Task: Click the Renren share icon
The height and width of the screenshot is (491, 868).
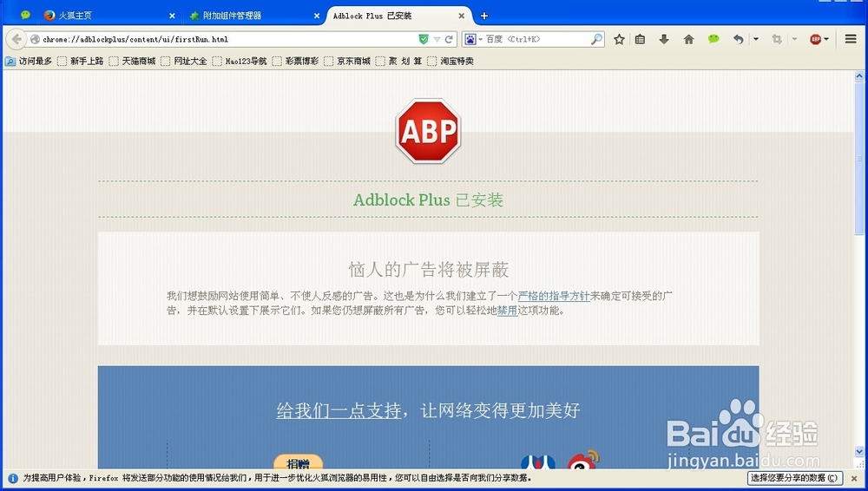Action: (x=538, y=462)
